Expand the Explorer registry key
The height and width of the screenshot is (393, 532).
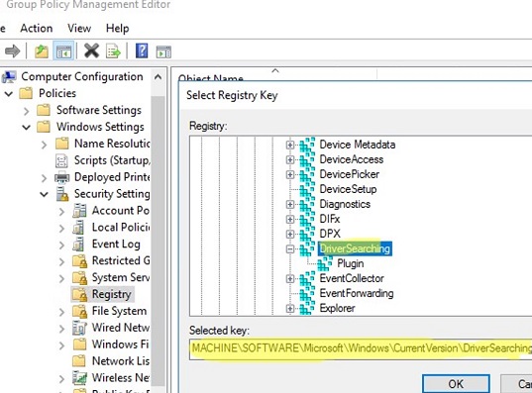(x=290, y=309)
